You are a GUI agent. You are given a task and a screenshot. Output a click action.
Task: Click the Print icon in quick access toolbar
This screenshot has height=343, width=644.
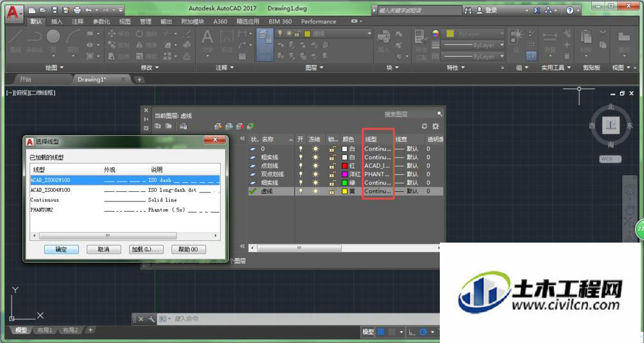pos(77,10)
